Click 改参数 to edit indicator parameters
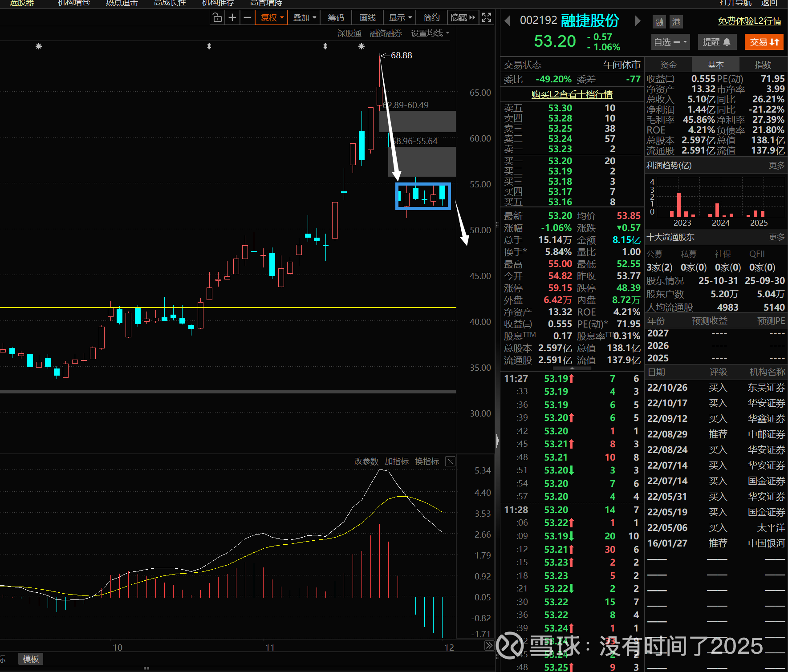The image size is (788, 672). 366,461
